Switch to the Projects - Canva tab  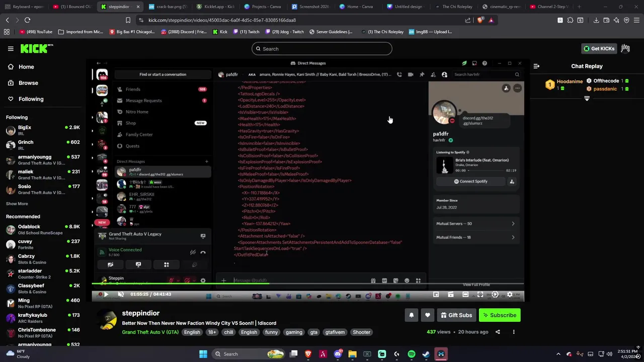pos(263,7)
